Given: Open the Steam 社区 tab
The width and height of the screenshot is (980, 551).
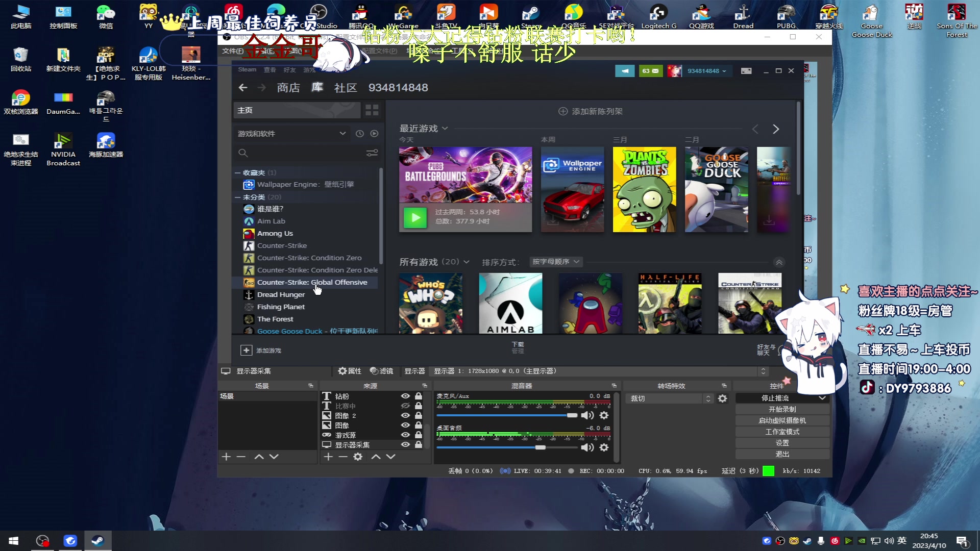Looking at the screenshot, I should coord(345,88).
